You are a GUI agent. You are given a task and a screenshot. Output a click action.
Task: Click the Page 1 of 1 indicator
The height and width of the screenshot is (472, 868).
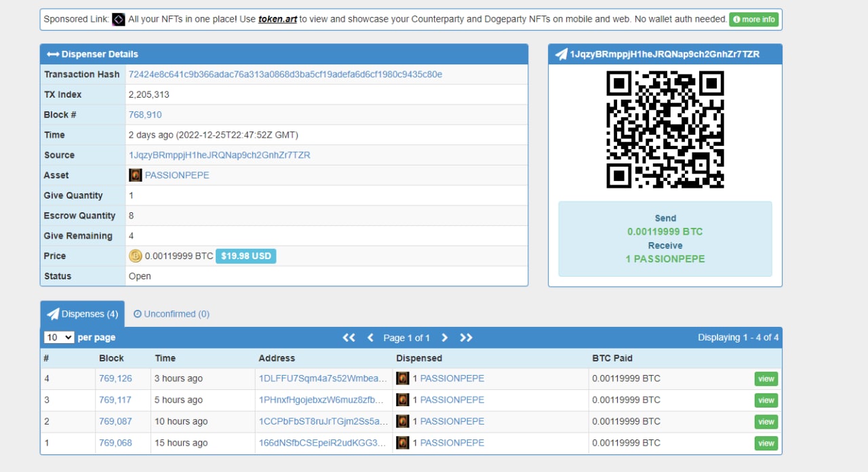pyautogui.click(x=407, y=338)
